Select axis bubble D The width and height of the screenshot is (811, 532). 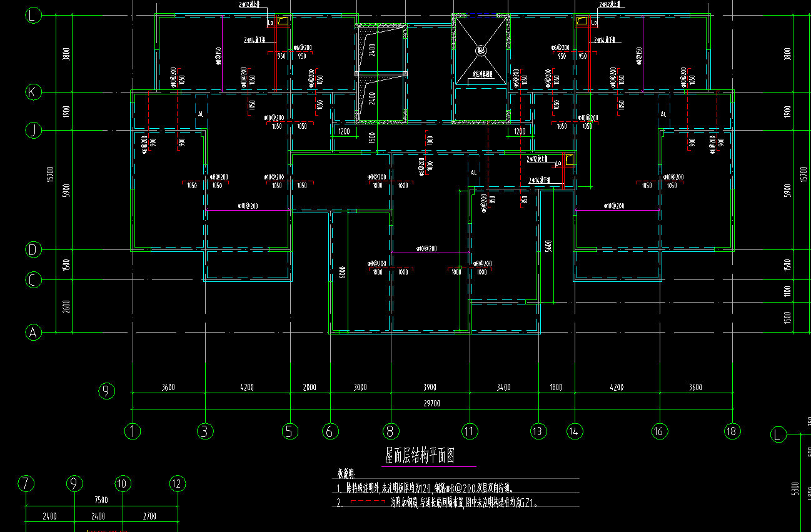[x=33, y=250]
